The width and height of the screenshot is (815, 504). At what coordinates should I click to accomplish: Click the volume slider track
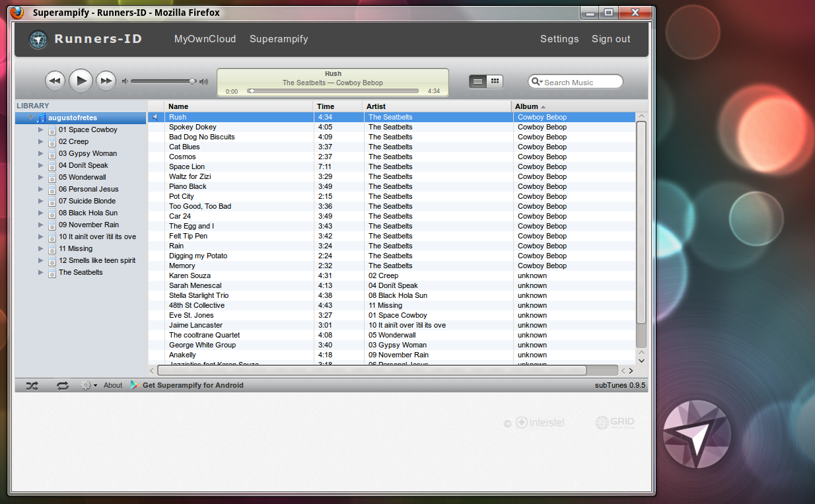(163, 81)
